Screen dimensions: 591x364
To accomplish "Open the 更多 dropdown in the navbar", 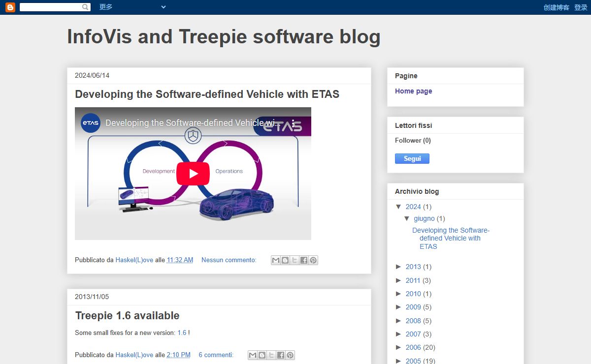I will pyautogui.click(x=133, y=7).
